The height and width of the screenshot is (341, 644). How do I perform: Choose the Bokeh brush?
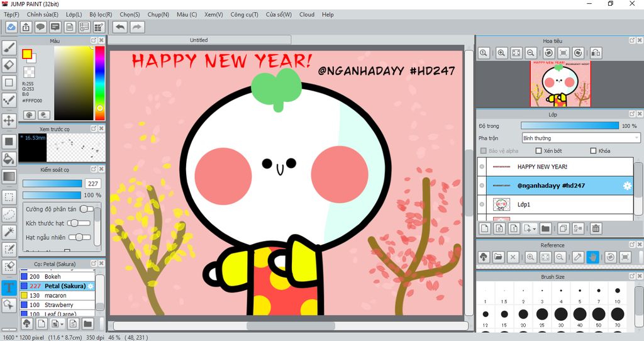click(x=57, y=276)
